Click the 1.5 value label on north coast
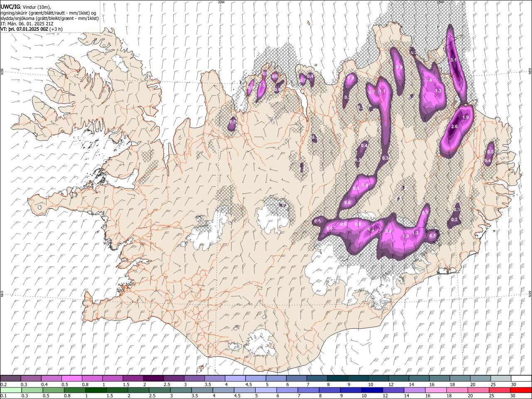The width and height of the screenshot is (532, 399). pos(262,85)
